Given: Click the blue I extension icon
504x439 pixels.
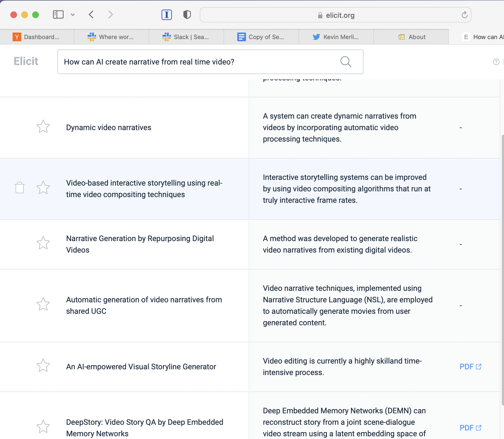Looking at the screenshot, I should pos(166,15).
